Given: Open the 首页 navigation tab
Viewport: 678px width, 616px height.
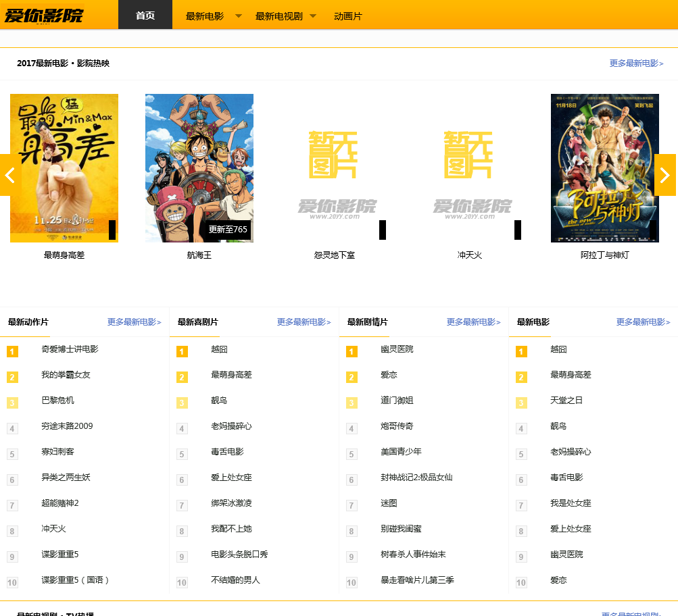Looking at the screenshot, I should point(145,15).
